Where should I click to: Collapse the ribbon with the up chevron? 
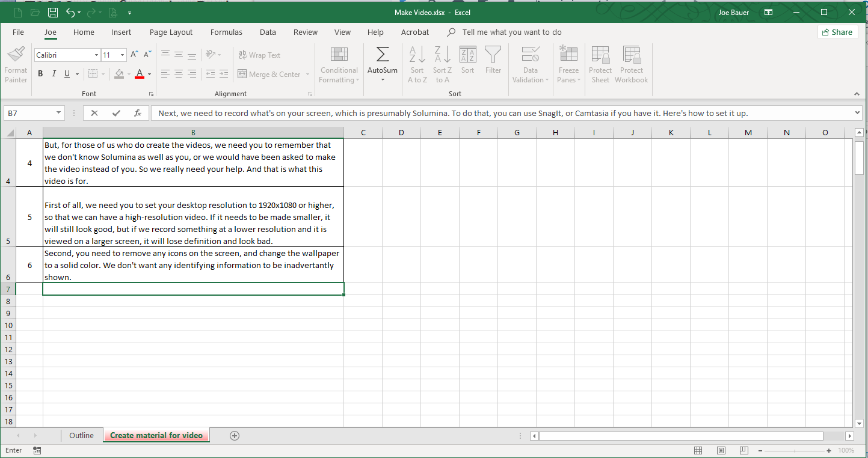tap(857, 94)
